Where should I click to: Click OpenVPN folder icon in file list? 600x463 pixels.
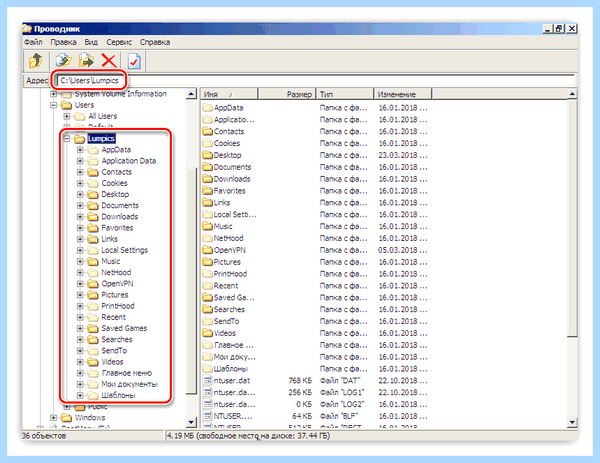[x=207, y=250]
